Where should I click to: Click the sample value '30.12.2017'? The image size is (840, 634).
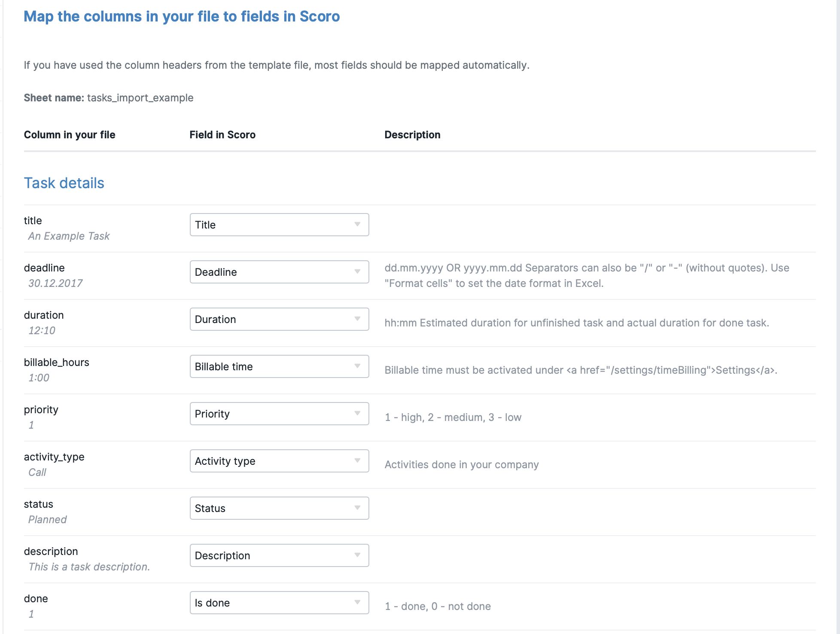coord(55,283)
